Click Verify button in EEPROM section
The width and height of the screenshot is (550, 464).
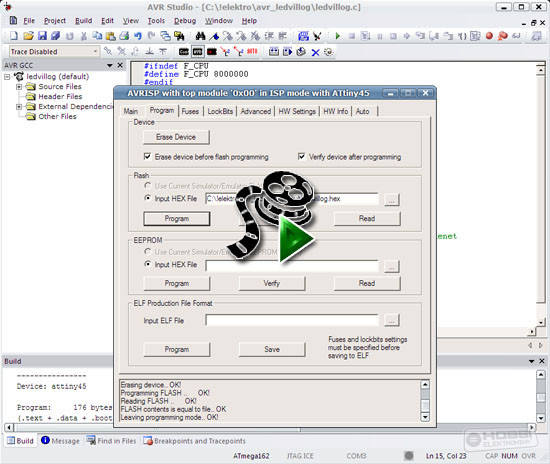coord(272,283)
